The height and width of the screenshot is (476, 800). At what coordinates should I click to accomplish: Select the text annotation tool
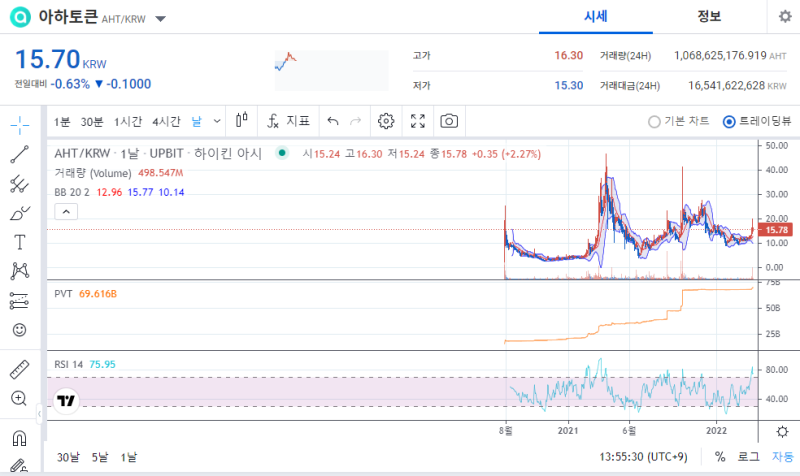(19, 242)
